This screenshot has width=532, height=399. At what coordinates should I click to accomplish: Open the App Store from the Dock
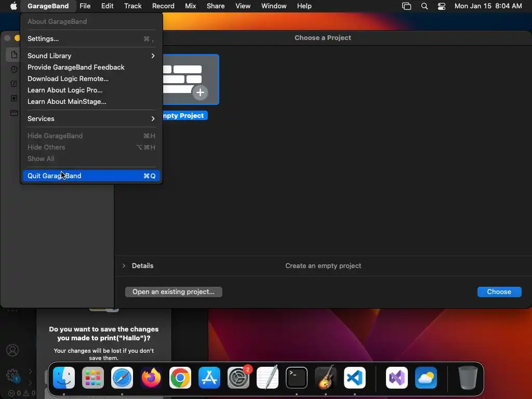209,378
